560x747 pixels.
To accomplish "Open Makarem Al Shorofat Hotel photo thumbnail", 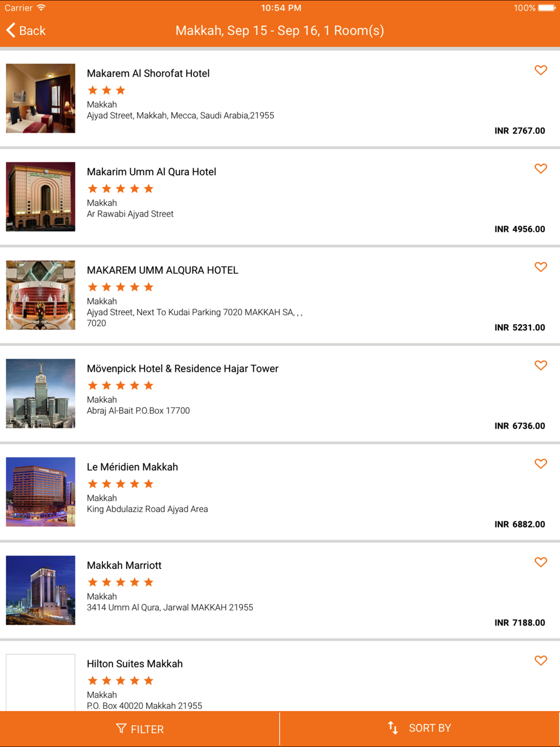I will [40, 98].
